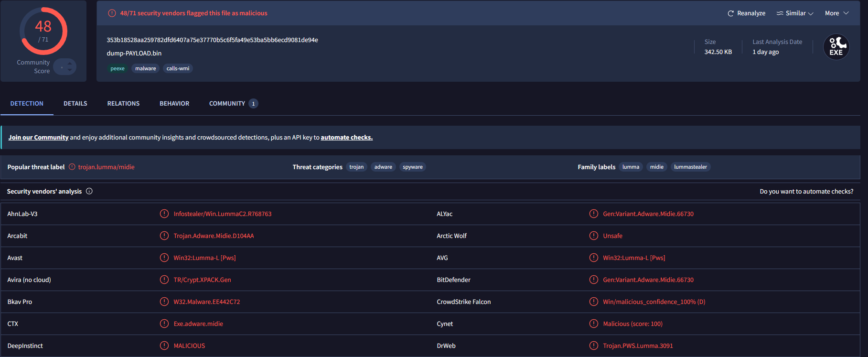
Task: Open the info icon beside Security vendors' analysis
Action: (x=89, y=191)
